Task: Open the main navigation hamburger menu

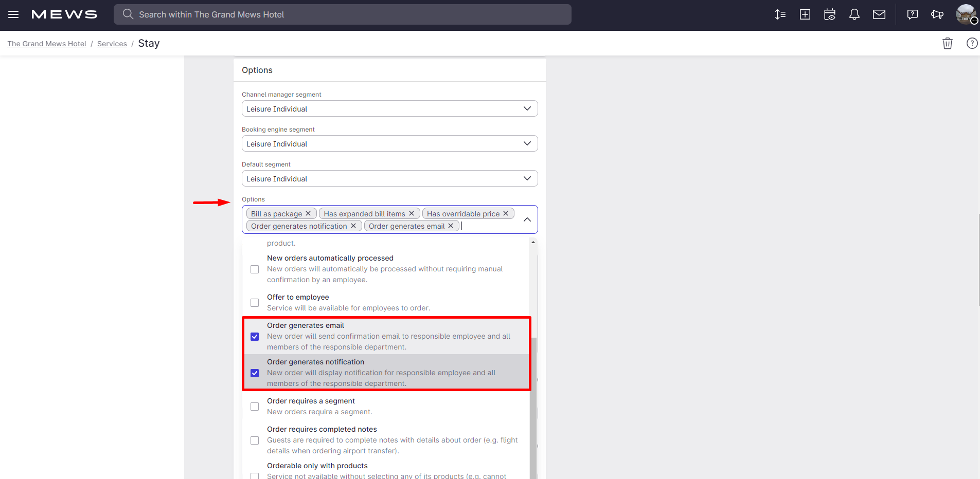Action: (13, 14)
